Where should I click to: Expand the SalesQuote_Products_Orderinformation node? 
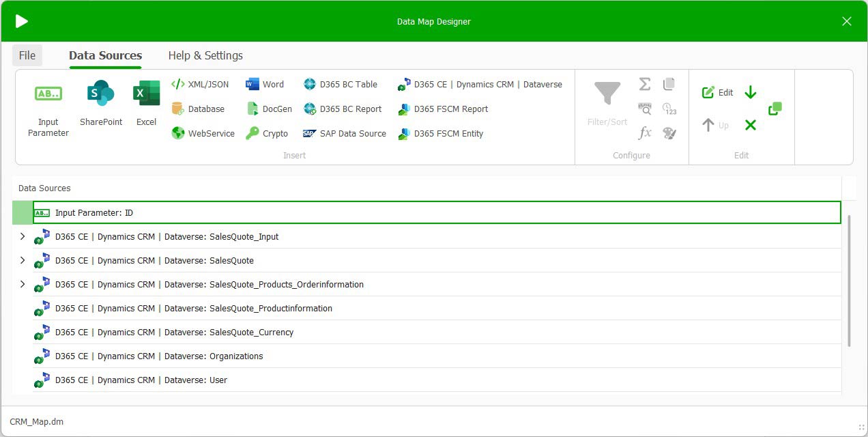(23, 284)
